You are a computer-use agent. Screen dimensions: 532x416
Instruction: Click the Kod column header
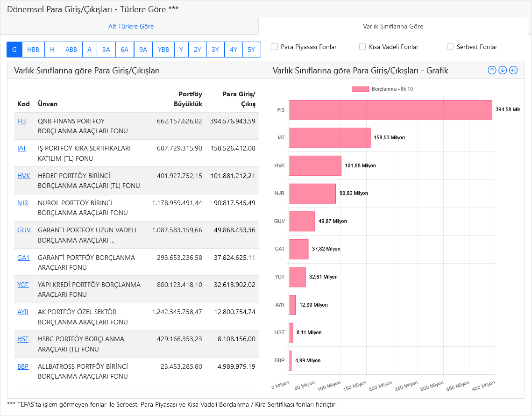(x=23, y=104)
